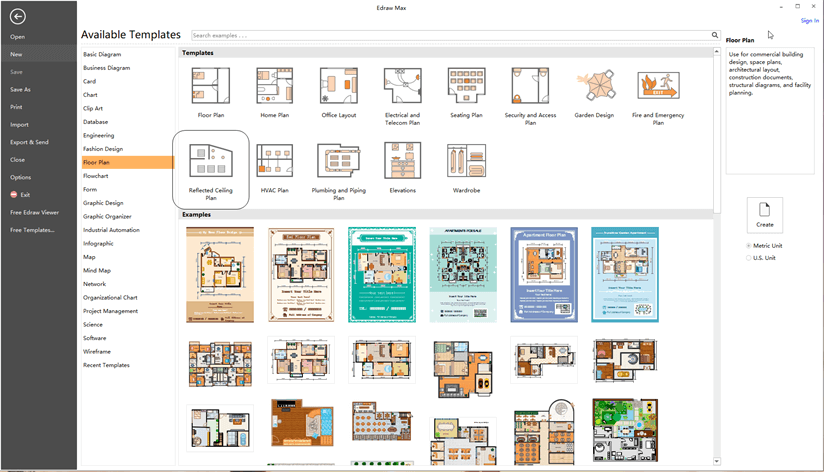Viewport: 824px width, 472px height.
Task: Select the Card category
Action: [x=89, y=81]
